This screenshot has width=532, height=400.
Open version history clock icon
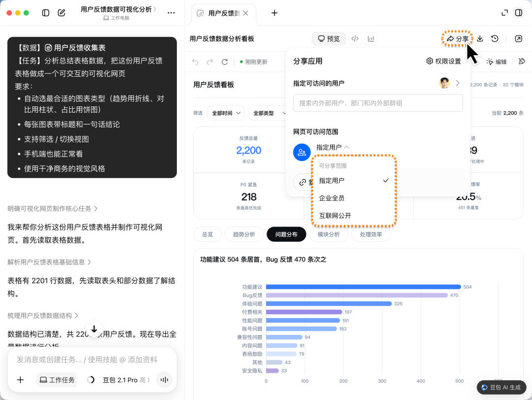495,39
